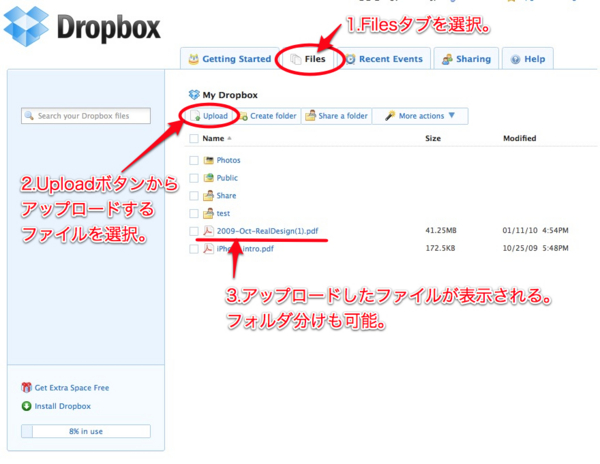Image resolution: width=600 pixels, height=464 pixels.
Task: Click the Upload button
Action: click(x=210, y=116)
